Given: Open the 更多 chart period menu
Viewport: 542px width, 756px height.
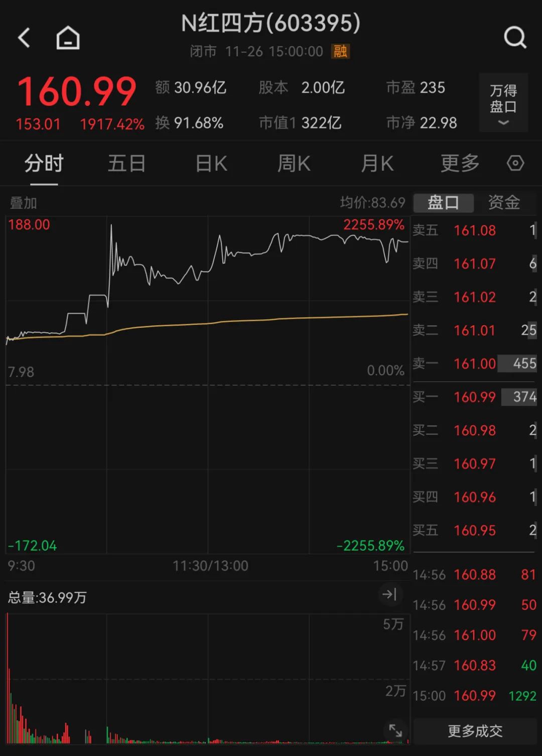Looking at the screenshot, I should click(x=460, y=164).
